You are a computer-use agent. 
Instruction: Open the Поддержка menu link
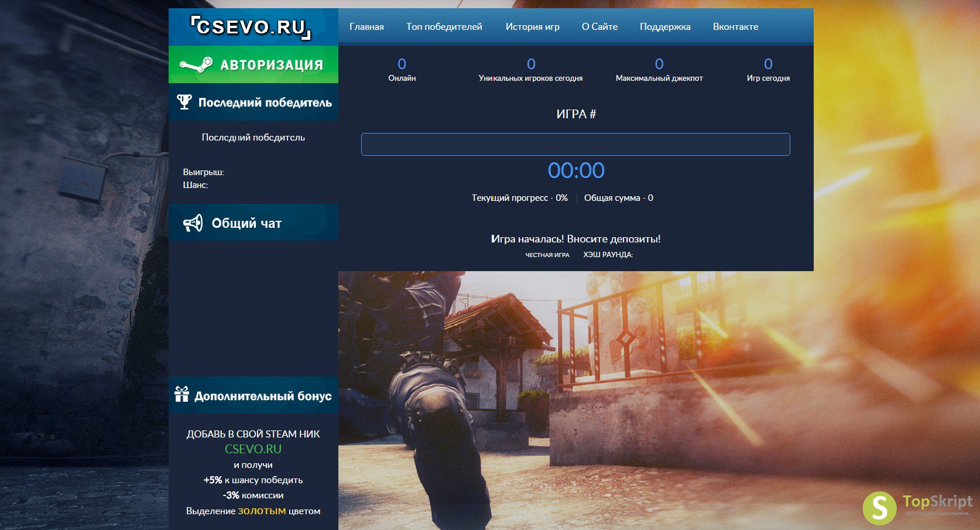[665, 27]
